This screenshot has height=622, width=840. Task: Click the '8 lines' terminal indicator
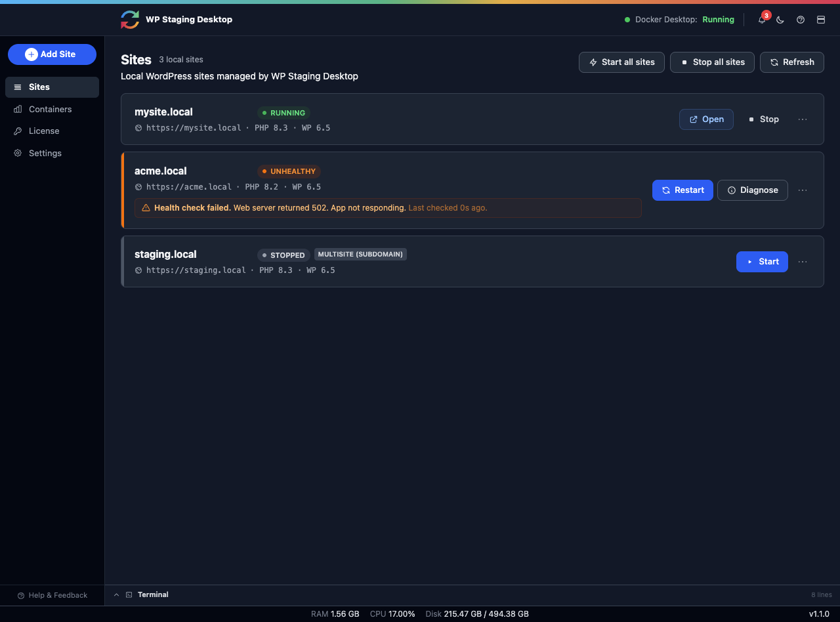click(822, 595)
